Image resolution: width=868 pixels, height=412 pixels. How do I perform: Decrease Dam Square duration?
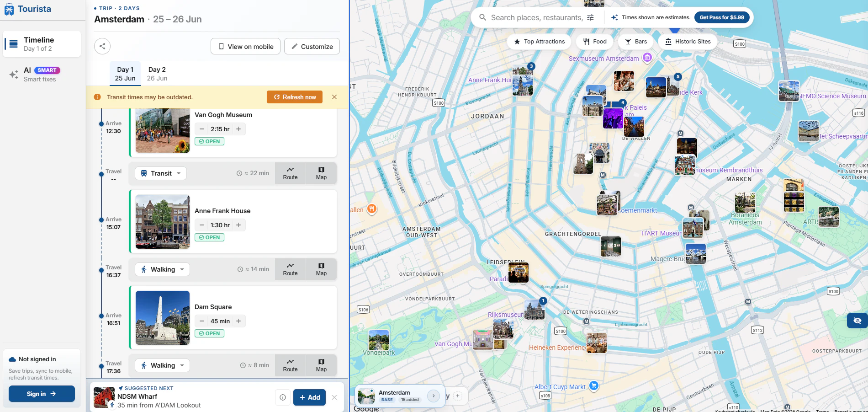point(202,321)
